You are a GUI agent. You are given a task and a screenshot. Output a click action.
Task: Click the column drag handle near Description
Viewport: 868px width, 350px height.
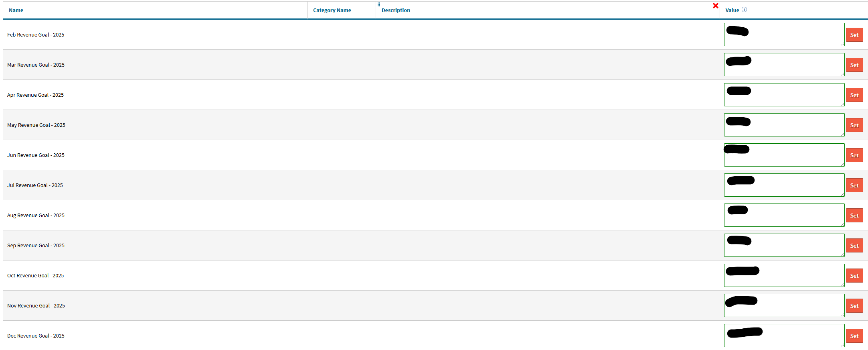378,4
